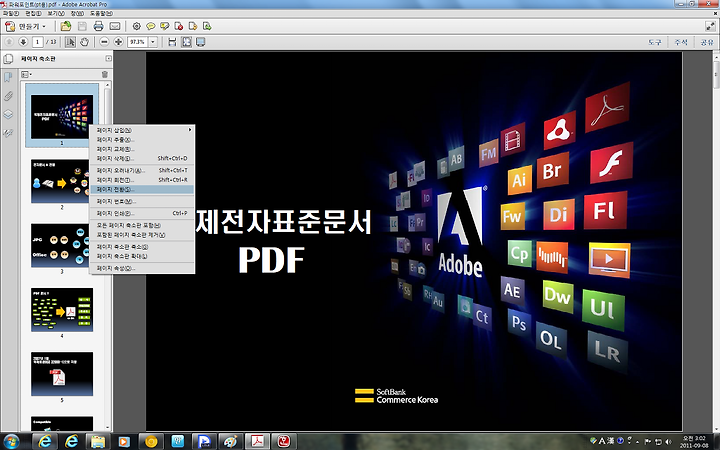Open the thumbnail options dropdown menu
Viewport: 720px width, 450px height.
(26, 74)
